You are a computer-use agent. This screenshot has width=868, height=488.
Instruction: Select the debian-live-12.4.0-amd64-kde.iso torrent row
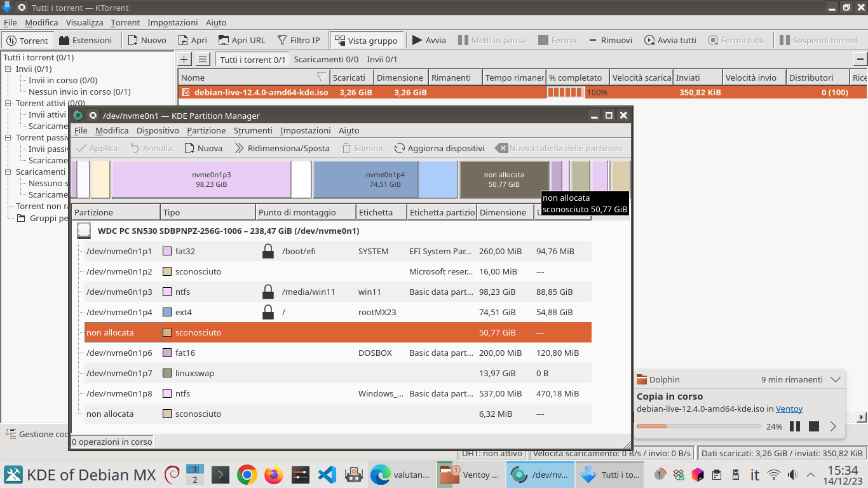click(x=522, y=92)
